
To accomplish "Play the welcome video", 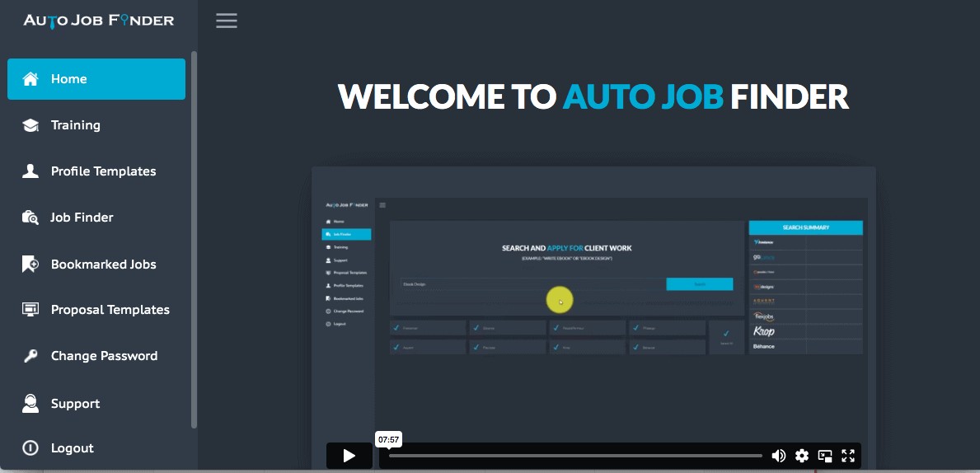I will [x=349, y=456].
